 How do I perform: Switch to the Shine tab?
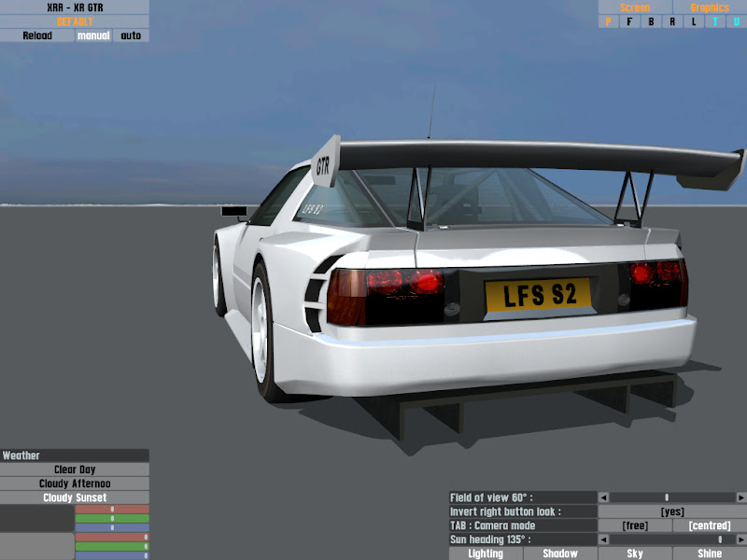[710, 553]
